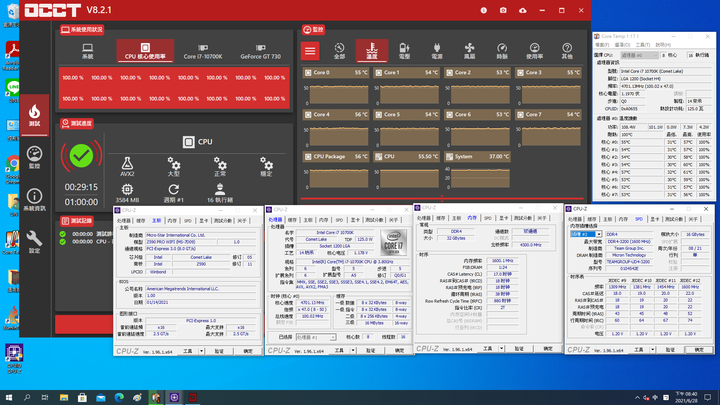Select the voltage (電壓) battery icon category
The width and height of the screenshot is (720, 405).
(x=404, y=51)
